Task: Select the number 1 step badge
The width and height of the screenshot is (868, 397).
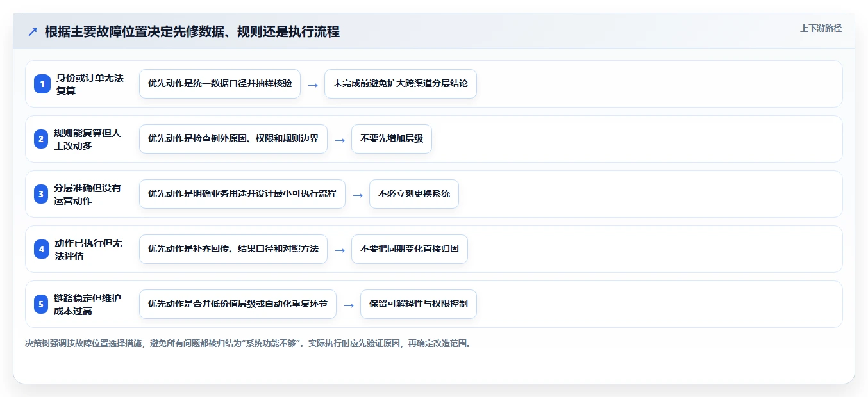Action: [x=42, y=84]
